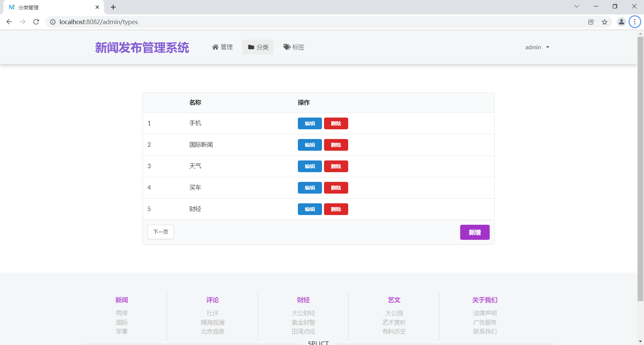
Task: Open the tab search chevron at top right
Action: [x=577, y=6]
